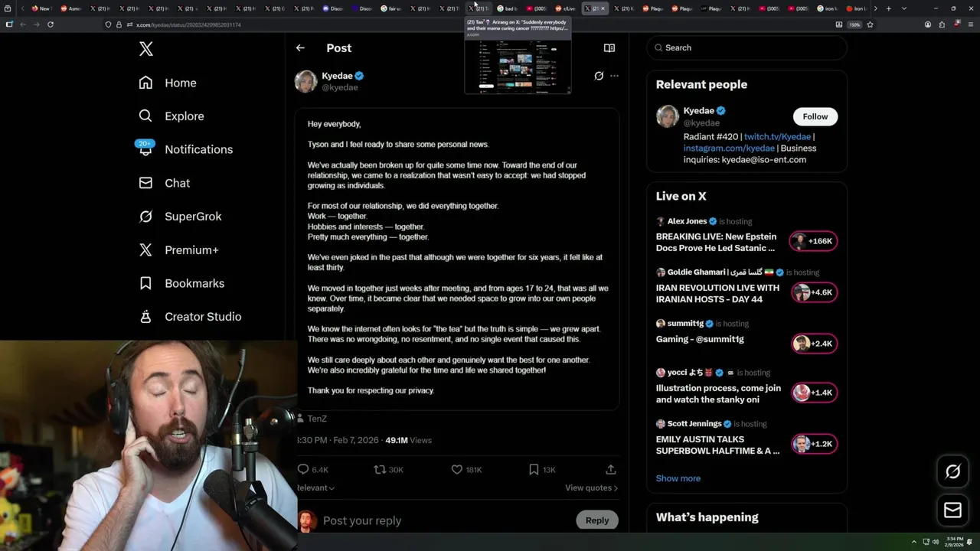Screen dimensions: 980x551
Task: Repost the post showing 30K reposts
Action: [x=388, y=469]
